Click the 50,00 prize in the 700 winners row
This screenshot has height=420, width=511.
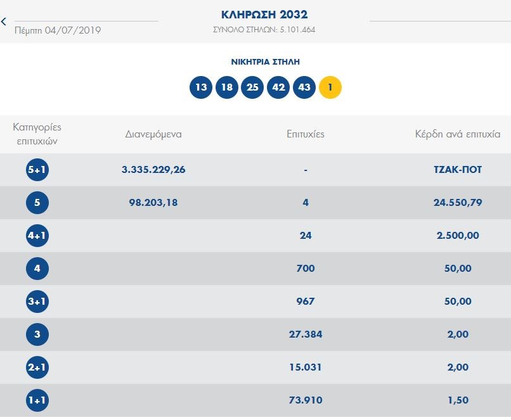(458, 268)
